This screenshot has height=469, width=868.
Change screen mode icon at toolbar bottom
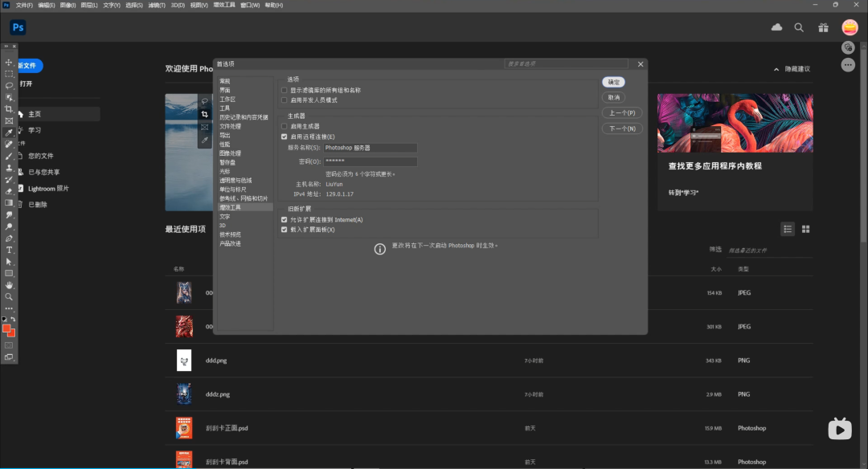click(9, 357)
